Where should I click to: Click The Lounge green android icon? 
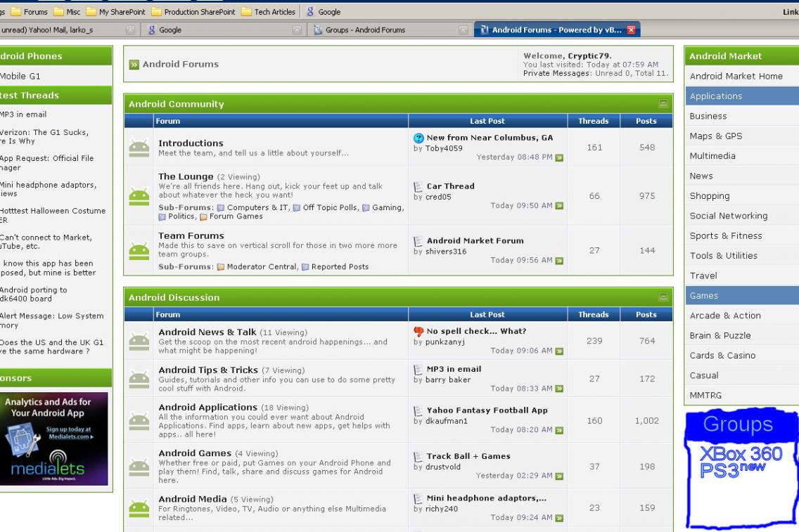coord(140,197)
